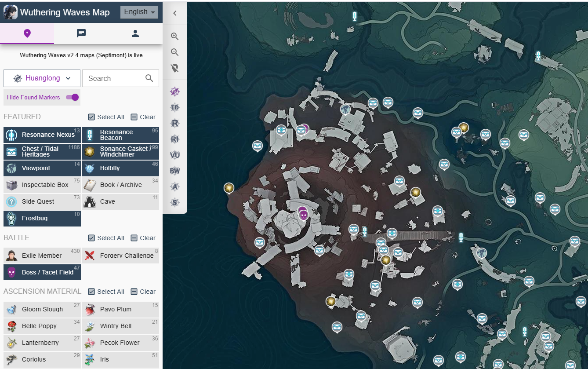Viewport: 588px width, 369px height.
Task: Open the Huanglong region dropdown
Action: tap(42, 78)
